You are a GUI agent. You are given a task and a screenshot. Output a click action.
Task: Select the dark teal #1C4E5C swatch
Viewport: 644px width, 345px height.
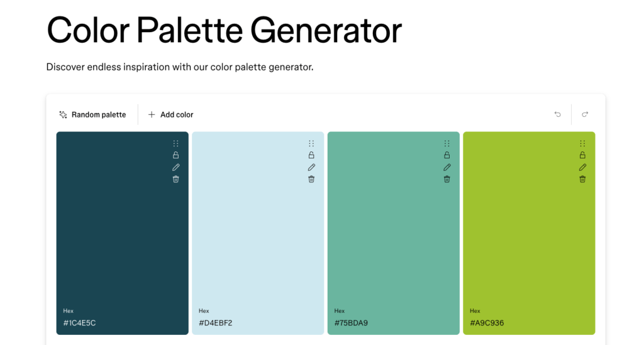[123, 233]
